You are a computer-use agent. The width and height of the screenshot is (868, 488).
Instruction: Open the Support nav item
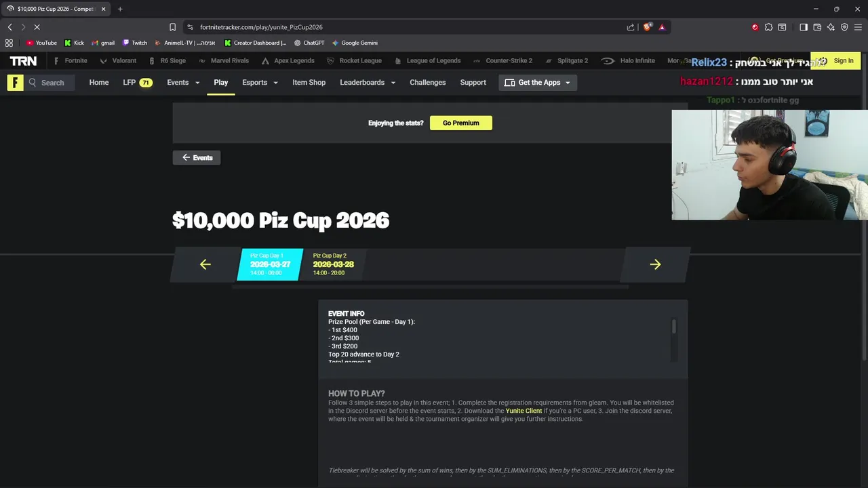coord(473,83)
